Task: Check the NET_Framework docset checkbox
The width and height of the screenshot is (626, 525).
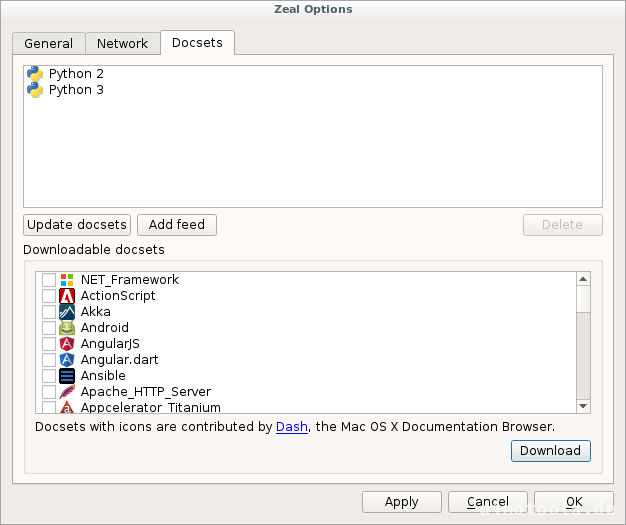Action: point(49,280)
